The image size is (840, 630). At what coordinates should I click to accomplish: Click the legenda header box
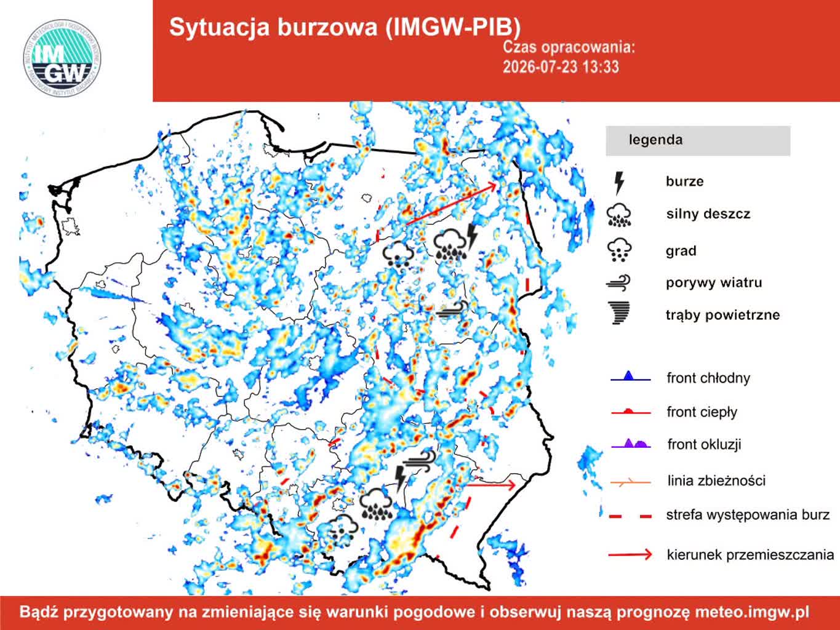tap(698, 140)
